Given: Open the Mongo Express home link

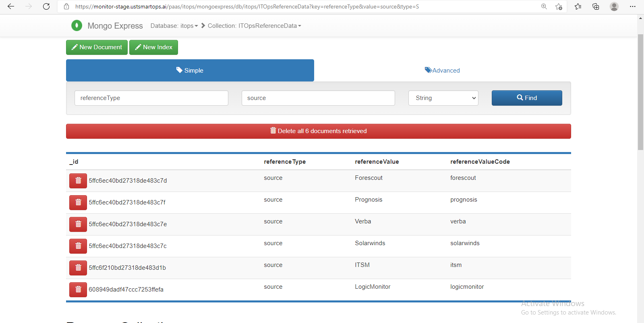Looking at the screenshot, I should 115,26.
